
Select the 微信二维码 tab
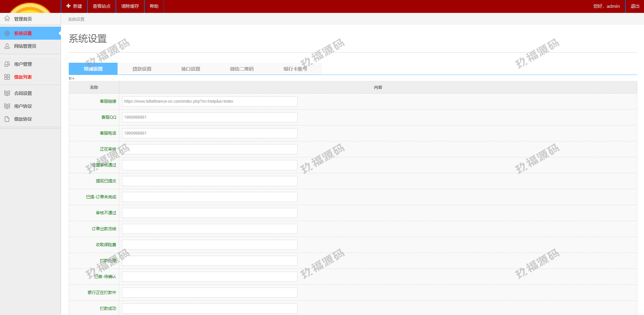pyautogui.click(x=242, y=69)
